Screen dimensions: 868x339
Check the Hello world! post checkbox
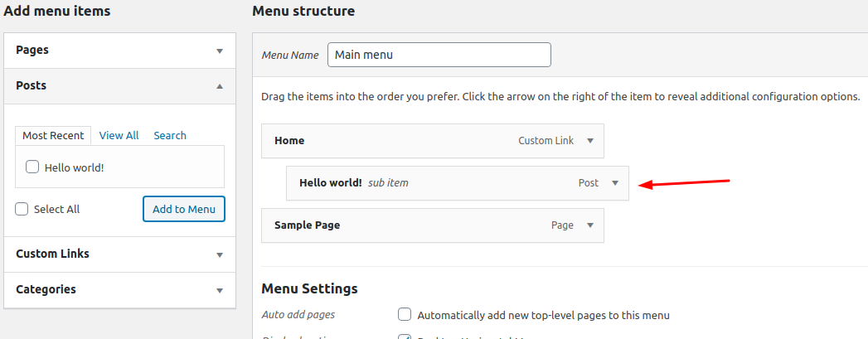point(32,167)
